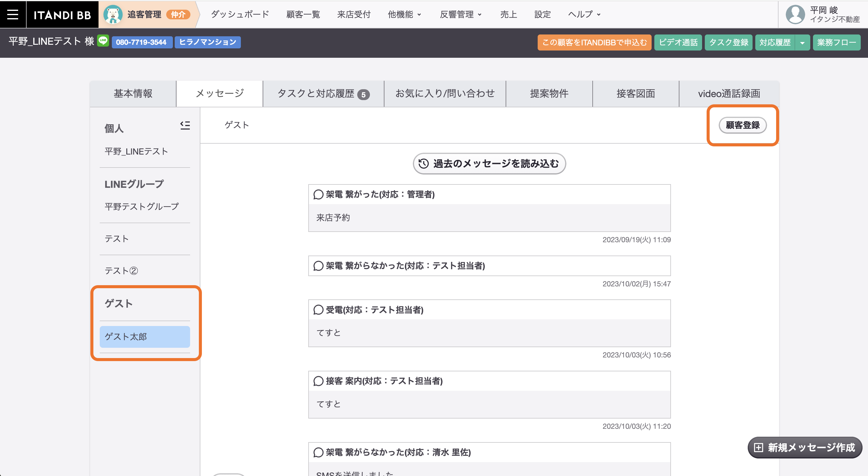Click the polar bear mascot icon
The image size is (868, 476).
(x=112, y=15)
